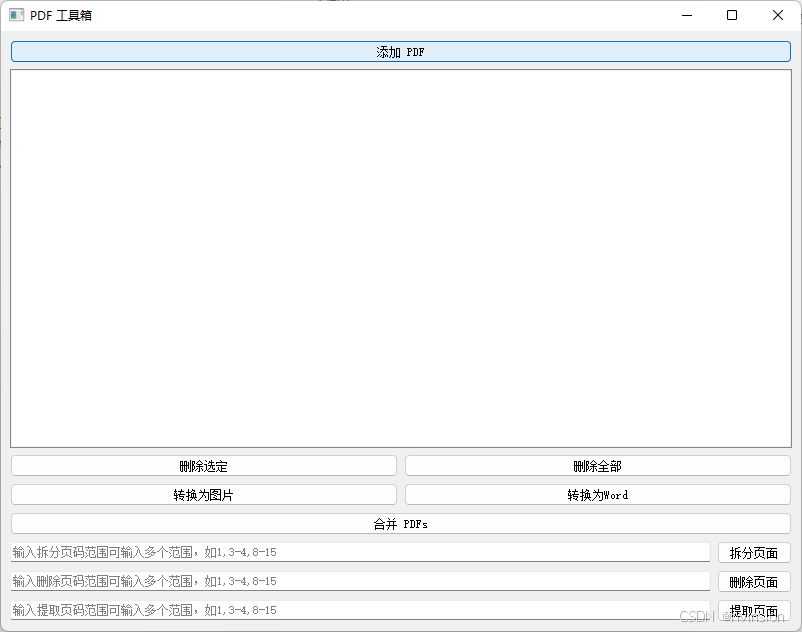
Task: Click the 合并 PDFs merge button
Action: point(400,523)
